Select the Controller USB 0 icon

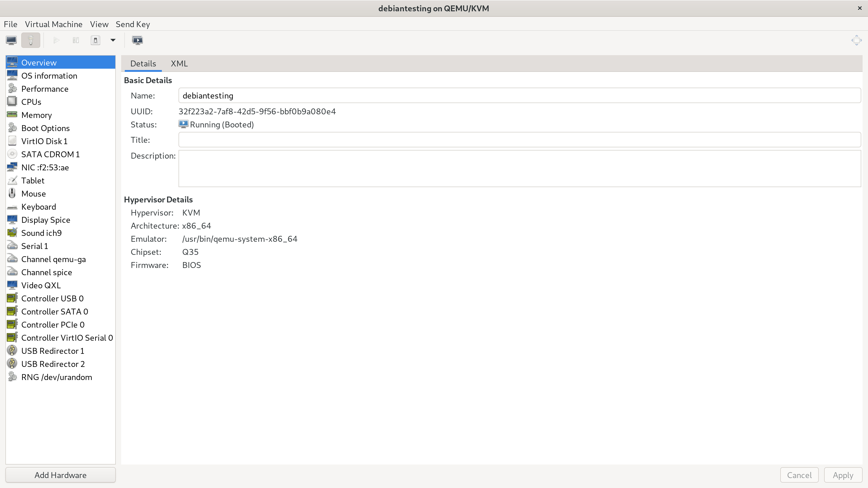(12, 298)
